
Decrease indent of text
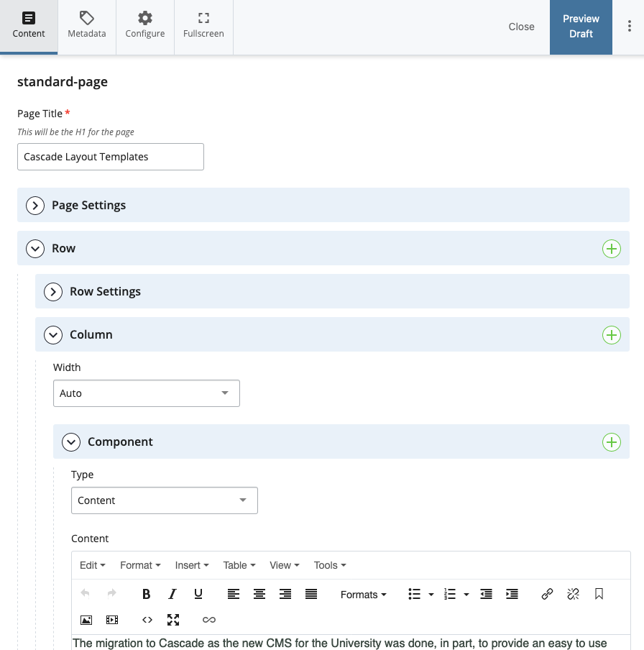pyautogui.click(x=486, y=594)
